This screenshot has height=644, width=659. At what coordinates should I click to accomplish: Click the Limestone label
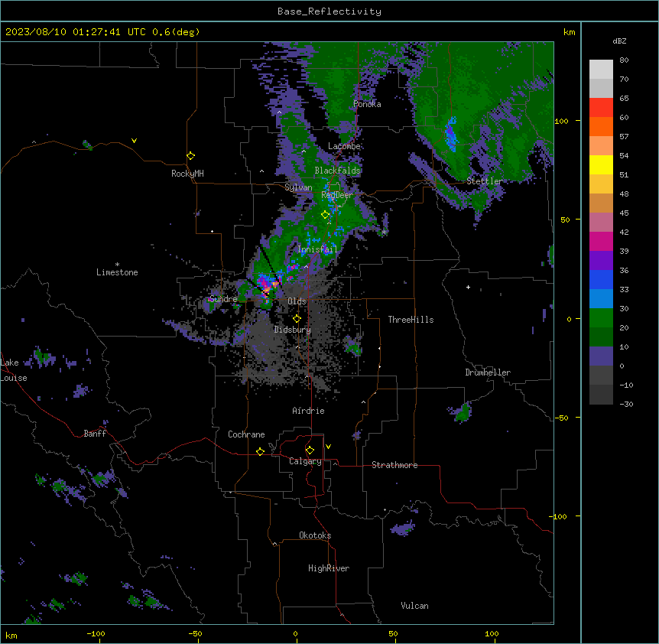point(117,272)
